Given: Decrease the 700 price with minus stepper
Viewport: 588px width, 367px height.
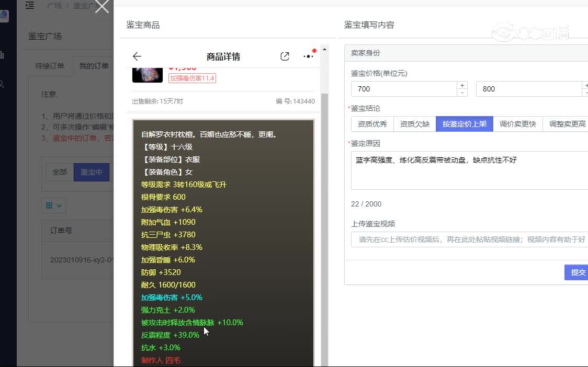Looking at the screenshot, I should [462, 93].
